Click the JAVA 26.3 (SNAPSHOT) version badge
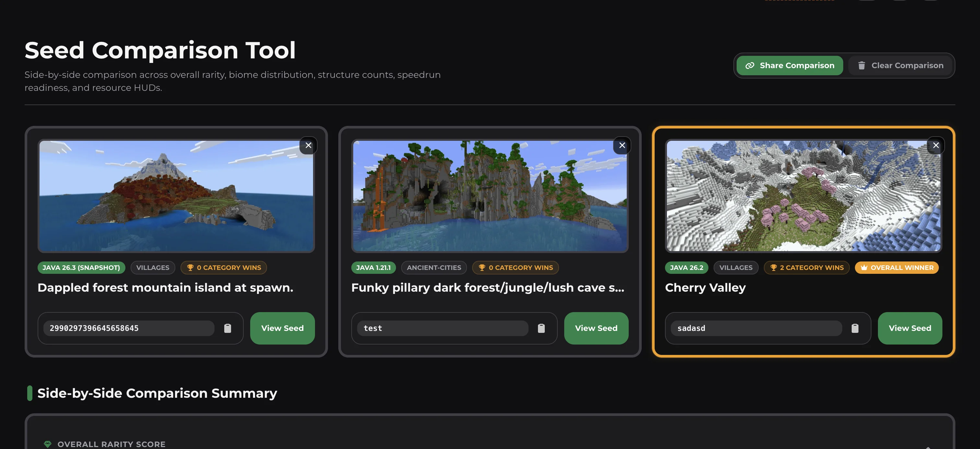 coord(81,268)
